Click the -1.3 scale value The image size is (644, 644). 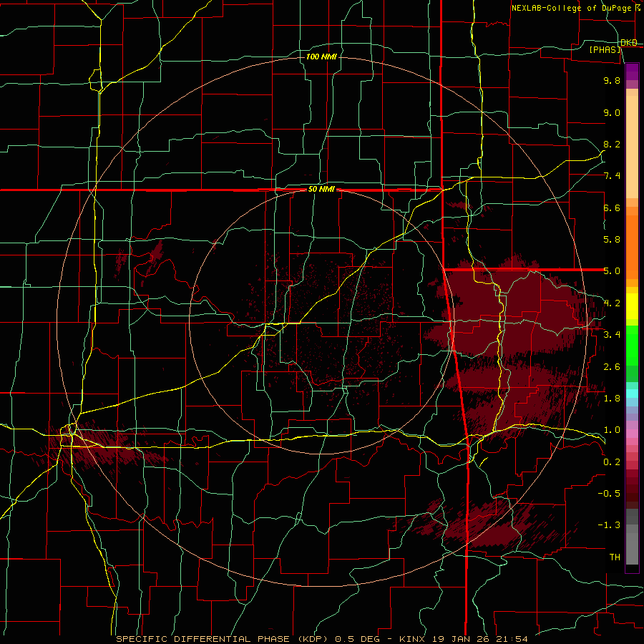pyautogui.click(x=609, y=525)
